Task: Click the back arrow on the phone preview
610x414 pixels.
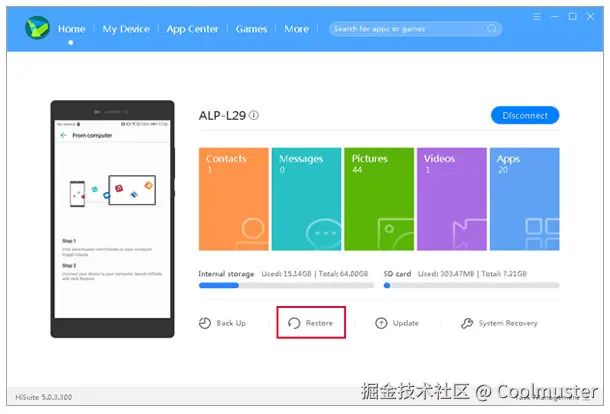Action: click(64, 135)
